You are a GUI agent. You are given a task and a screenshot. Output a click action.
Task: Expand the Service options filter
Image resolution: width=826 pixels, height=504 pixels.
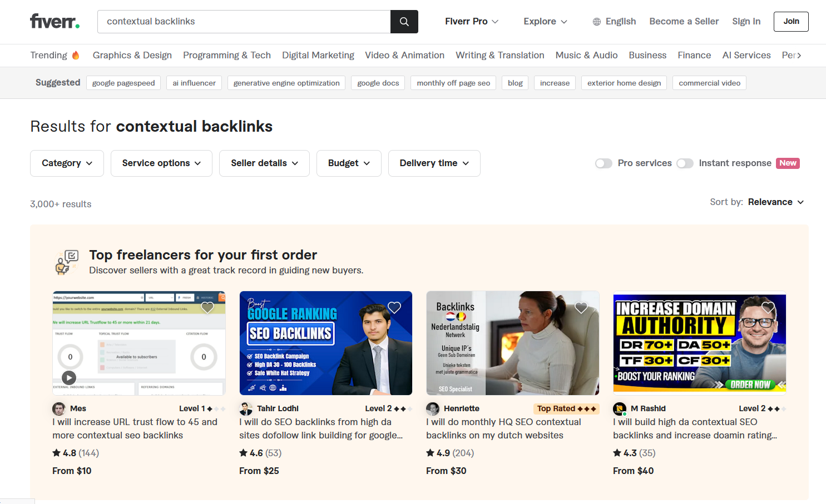click(161, 163)
